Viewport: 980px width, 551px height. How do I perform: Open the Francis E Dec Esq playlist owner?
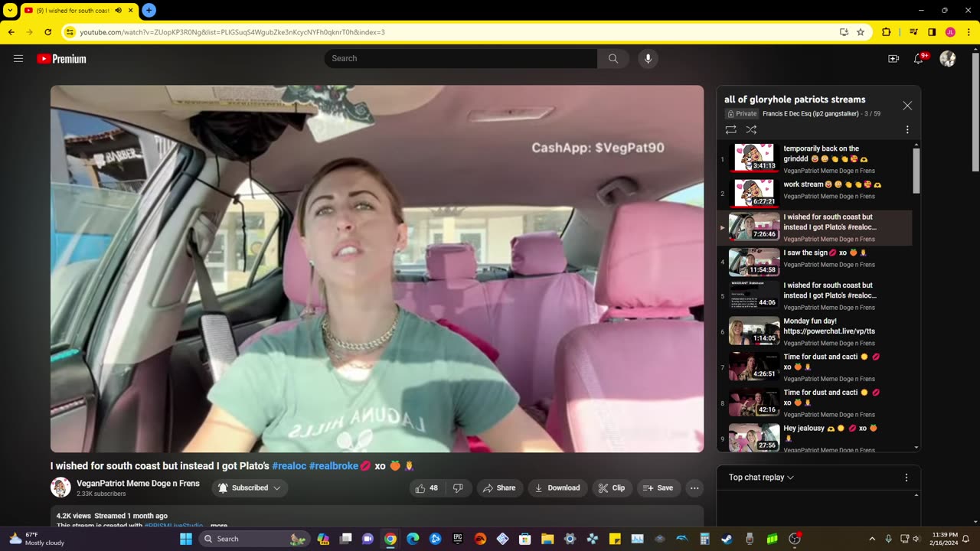(811, 114)
